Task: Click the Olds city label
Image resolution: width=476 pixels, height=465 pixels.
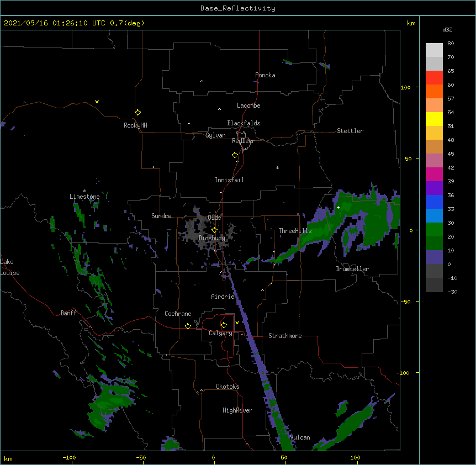Action: (214, 218)
